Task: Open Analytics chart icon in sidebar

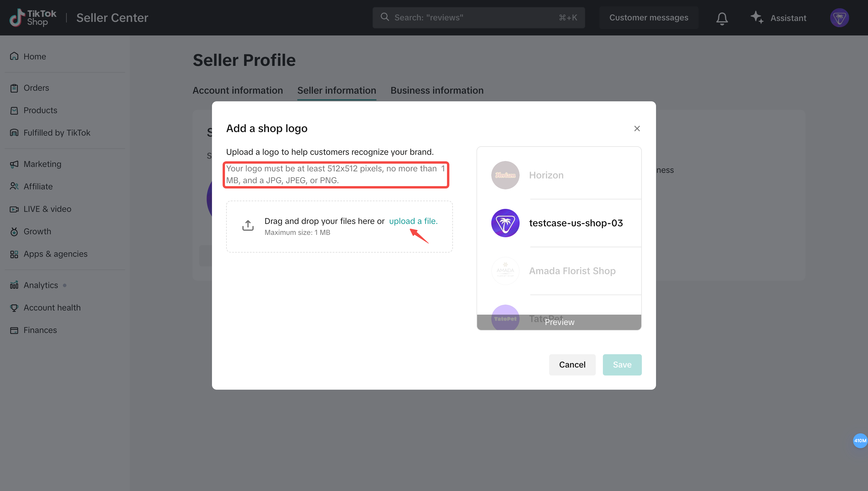Action: pyautogui.click(x=14, y=285)
